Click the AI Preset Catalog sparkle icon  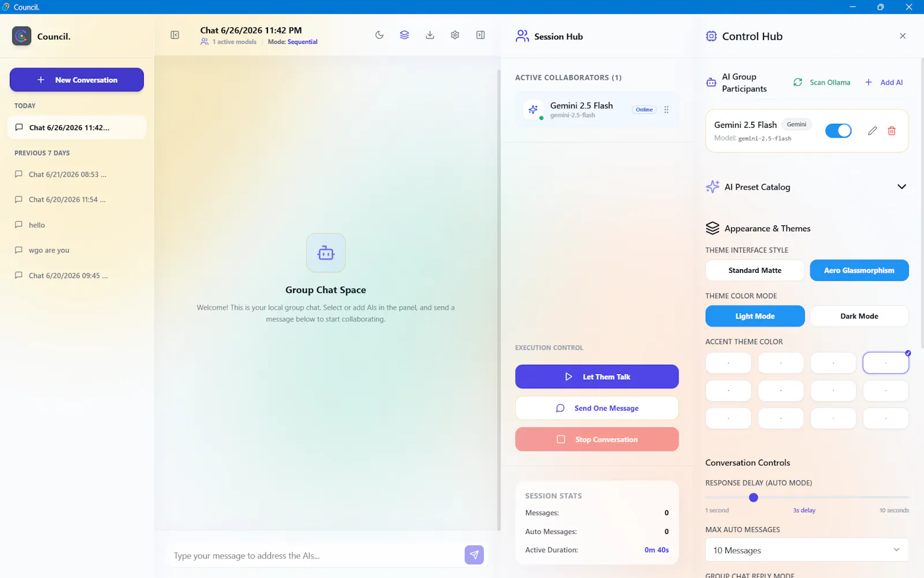click(713, 187)
